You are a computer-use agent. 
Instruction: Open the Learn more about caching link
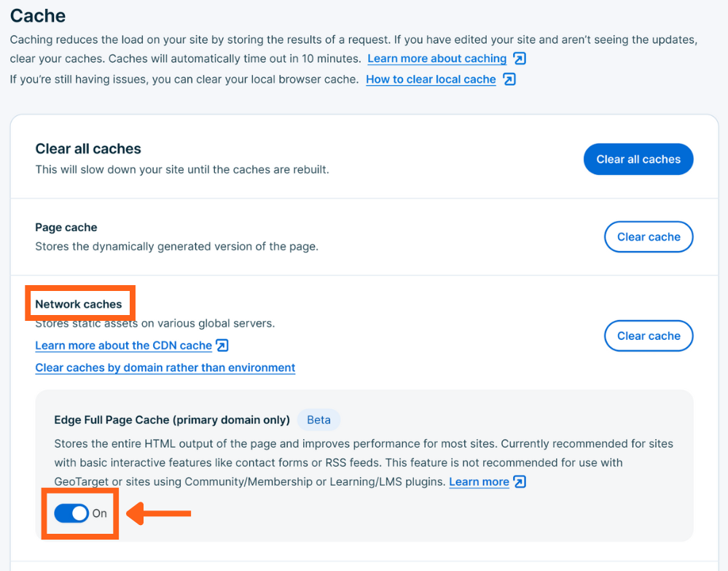tap(437, 58)
